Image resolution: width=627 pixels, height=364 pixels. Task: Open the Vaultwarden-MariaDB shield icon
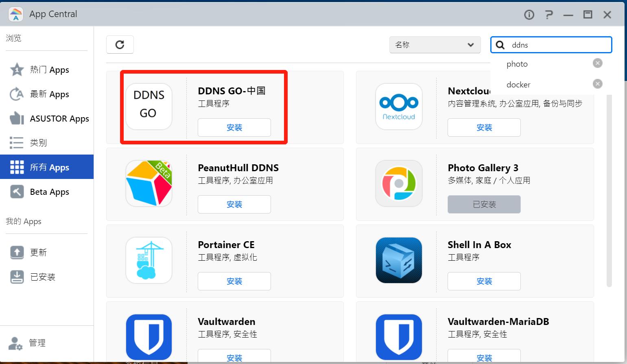399,337
